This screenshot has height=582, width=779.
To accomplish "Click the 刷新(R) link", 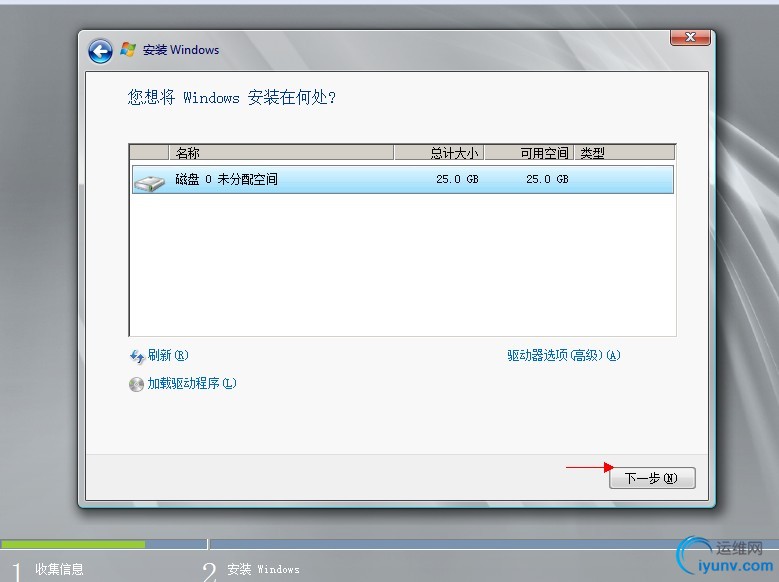I will pos(168,355).
